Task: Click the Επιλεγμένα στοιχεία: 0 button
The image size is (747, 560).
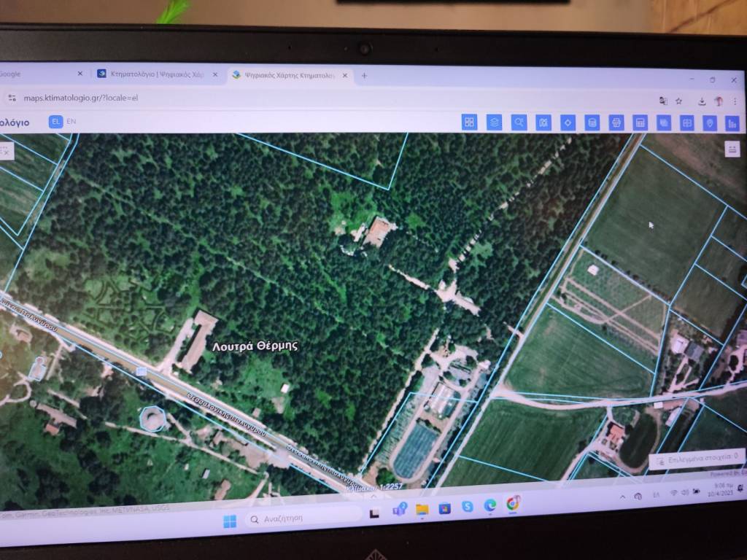Action: 697,459
